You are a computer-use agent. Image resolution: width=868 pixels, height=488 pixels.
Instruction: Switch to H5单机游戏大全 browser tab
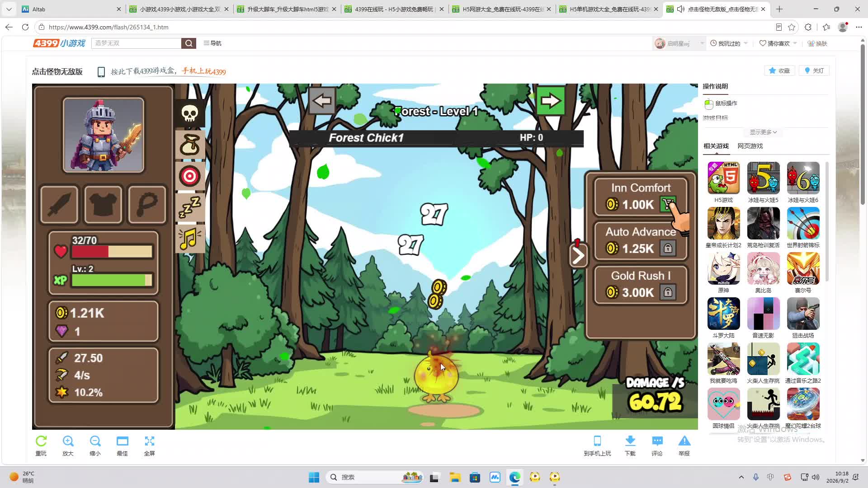point(609,9)
